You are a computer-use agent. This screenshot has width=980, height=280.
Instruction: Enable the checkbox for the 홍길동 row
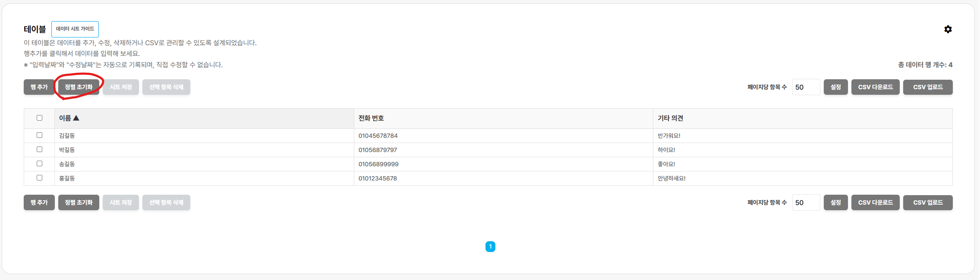tap(39, 178)
